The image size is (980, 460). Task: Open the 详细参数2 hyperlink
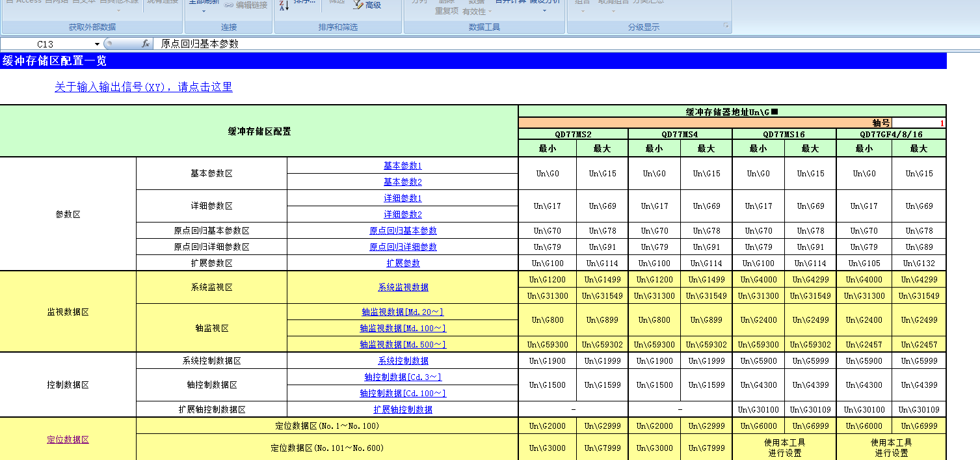[x=403, y=215]
